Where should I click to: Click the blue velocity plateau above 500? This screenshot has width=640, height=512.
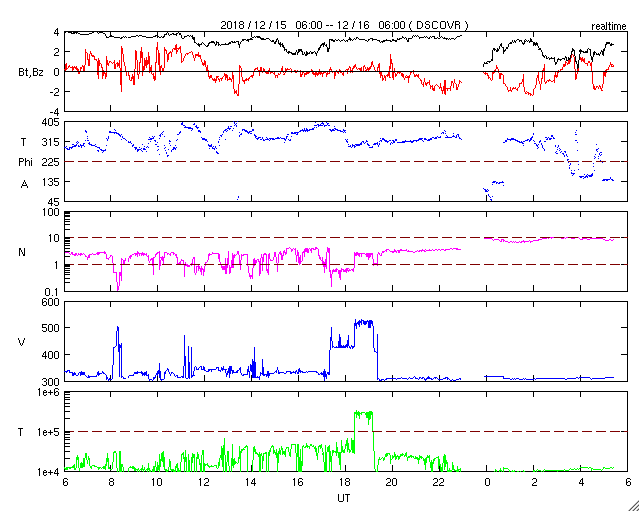[364, 323]
